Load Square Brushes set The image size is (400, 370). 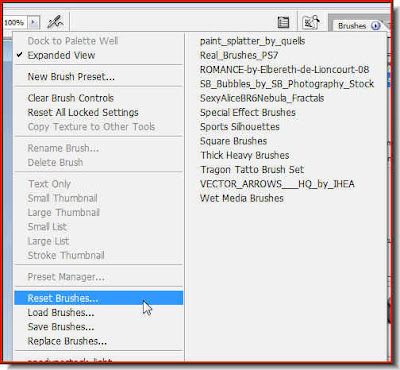coord(233,141)
